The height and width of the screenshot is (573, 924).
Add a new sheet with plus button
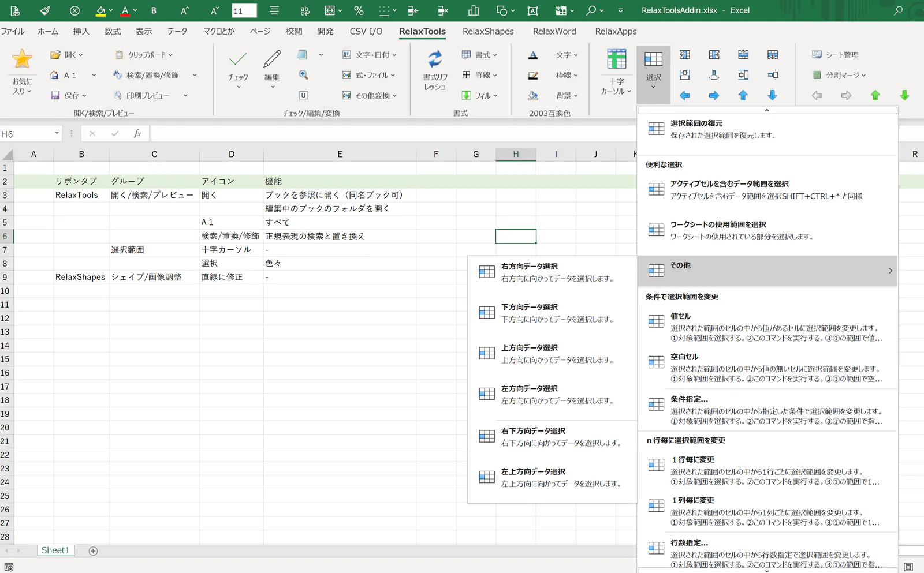[x=93, y=551]
